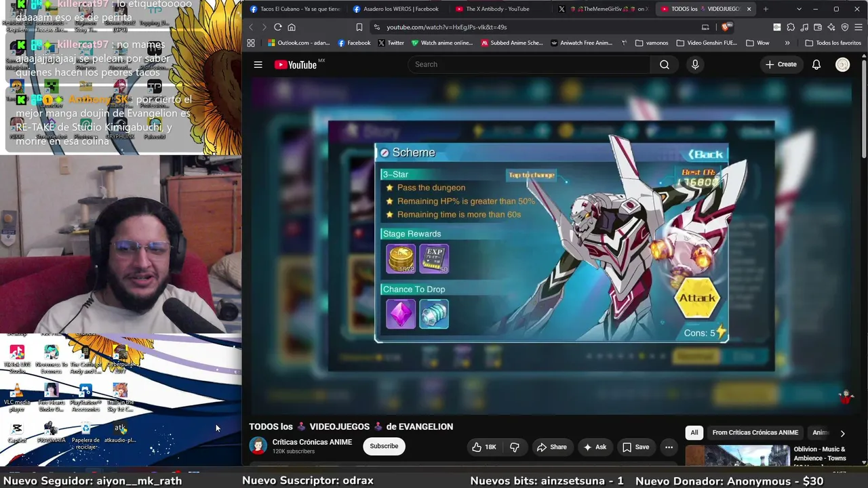868x488 pixels.
Task: Click the Críticas Crónicas ANIME channel name
Action: point(312,442)
